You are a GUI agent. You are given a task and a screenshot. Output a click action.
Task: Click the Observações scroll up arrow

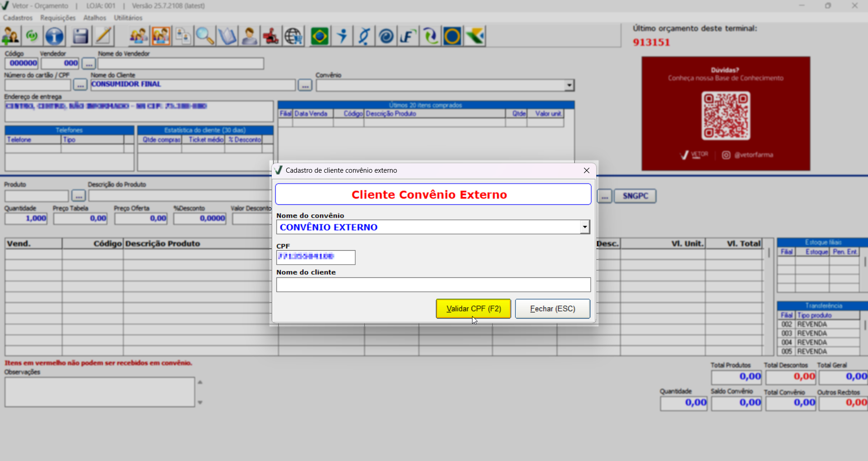click(200, 382)
